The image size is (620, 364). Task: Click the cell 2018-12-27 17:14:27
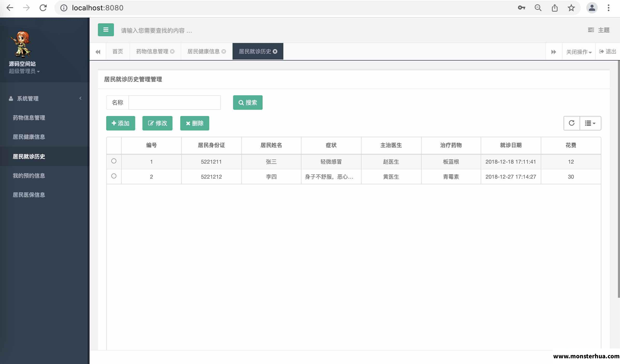[x=511, y=177]
